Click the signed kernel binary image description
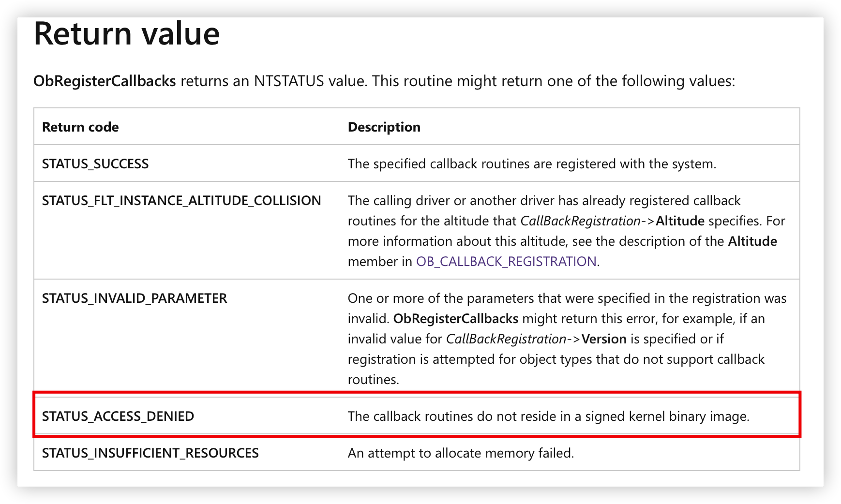This screenshot has width=841, height=504. [548, 416]
